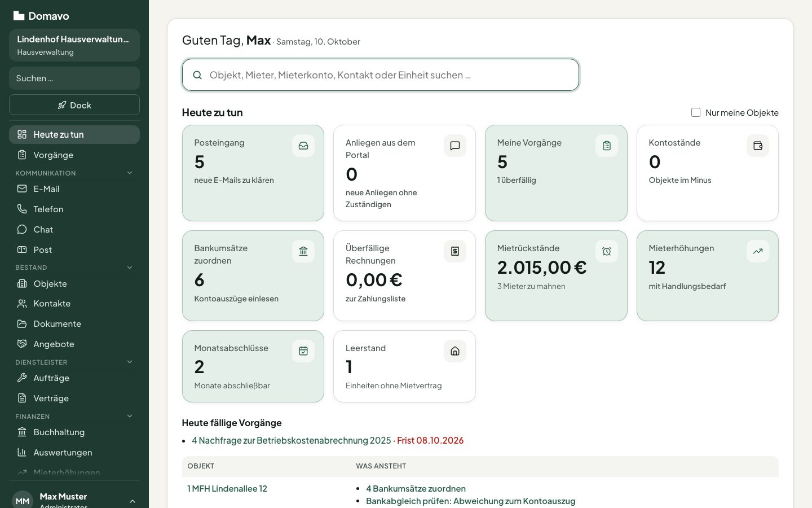Expand the Max Muster user menu chevron

[133, 501]
